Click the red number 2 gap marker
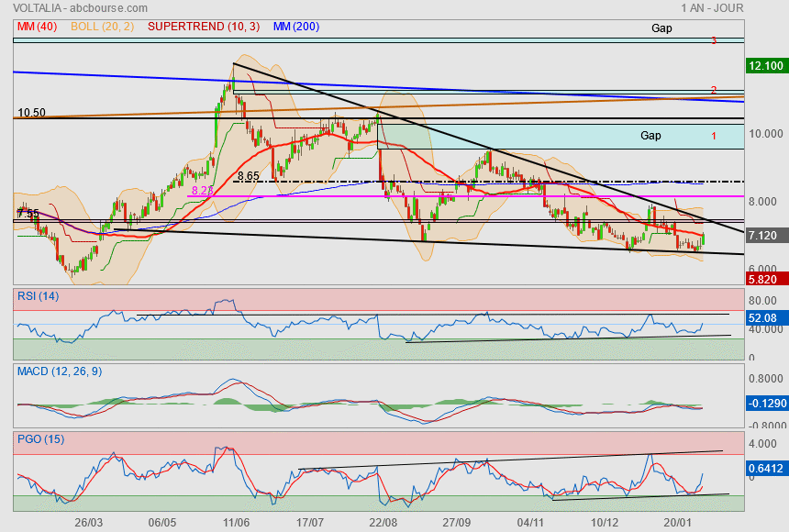The height and width of the screenshot is (532, 789). tap(714, 90)
